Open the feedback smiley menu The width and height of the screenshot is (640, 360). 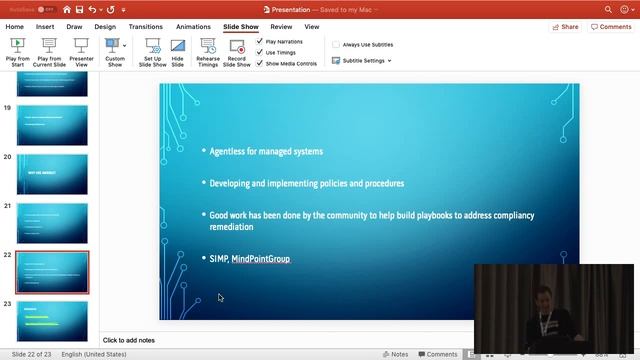[627, 9]
